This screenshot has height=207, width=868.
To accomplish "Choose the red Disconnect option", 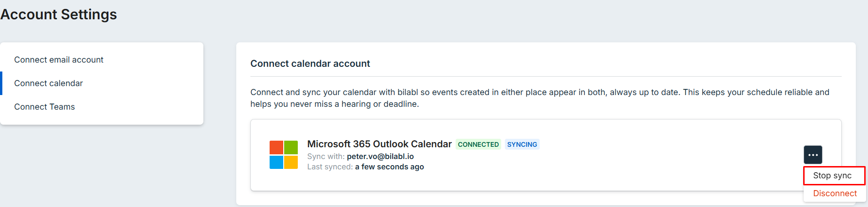I will click(835, 193).
